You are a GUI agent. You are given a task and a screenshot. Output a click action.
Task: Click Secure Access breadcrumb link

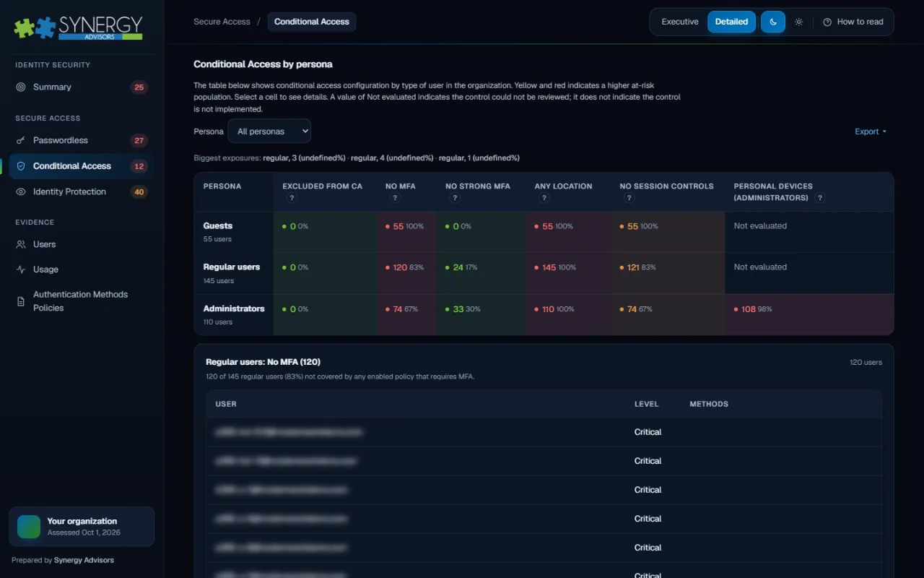coord(222,22)
